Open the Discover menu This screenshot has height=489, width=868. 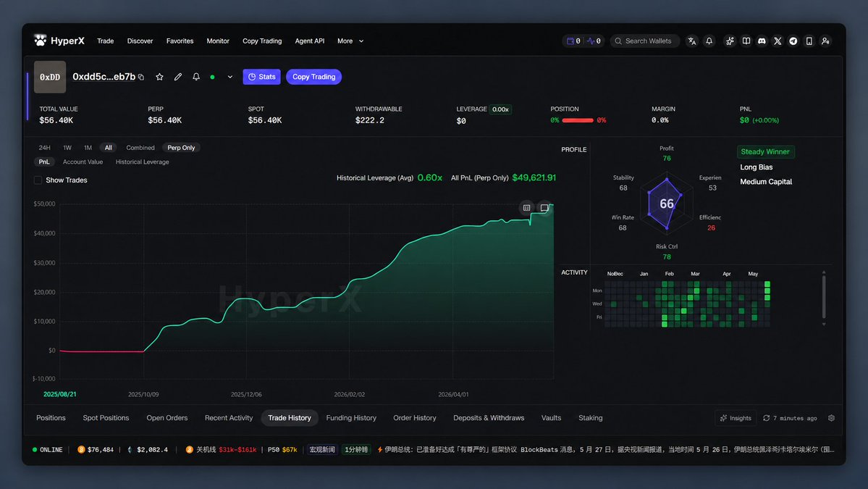[140, 41]
